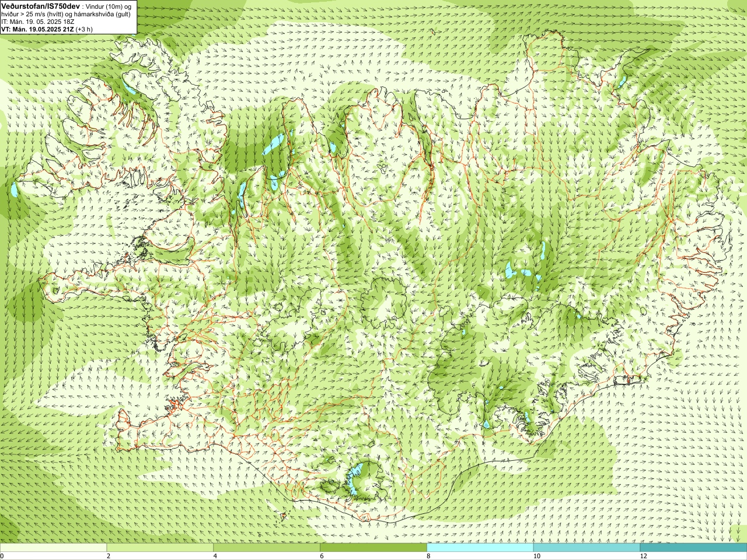Click the 'VT: Mán. 19.05.2025 21Z (+3 h)' line
This screenshot has width=747, height=560.
pyautogui.click(x=47, y=29)
